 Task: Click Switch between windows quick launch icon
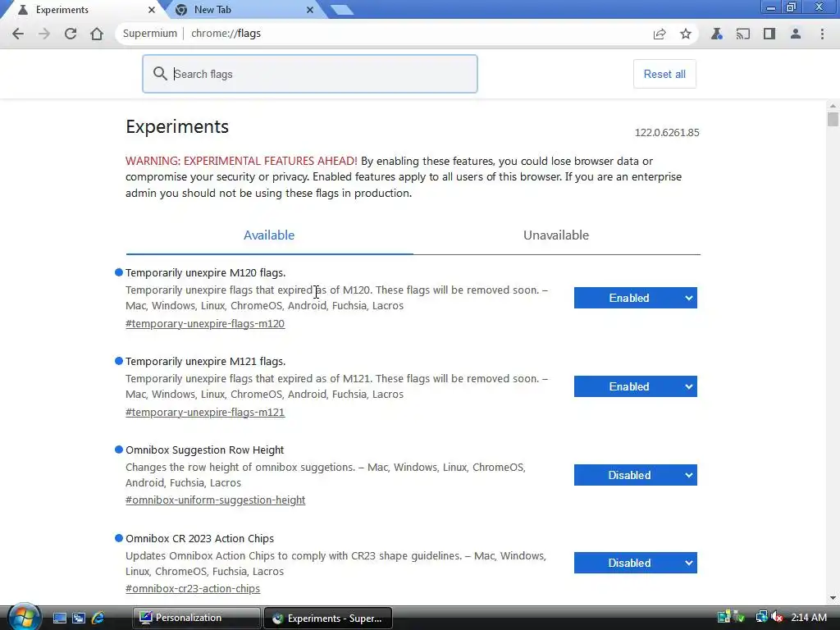[x=79, y=618]
